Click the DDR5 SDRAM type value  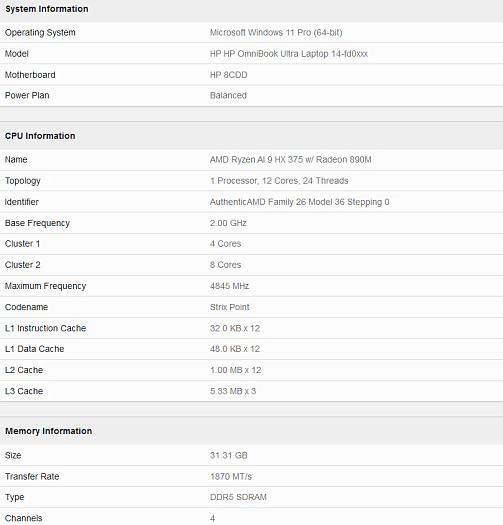point(238,497)
